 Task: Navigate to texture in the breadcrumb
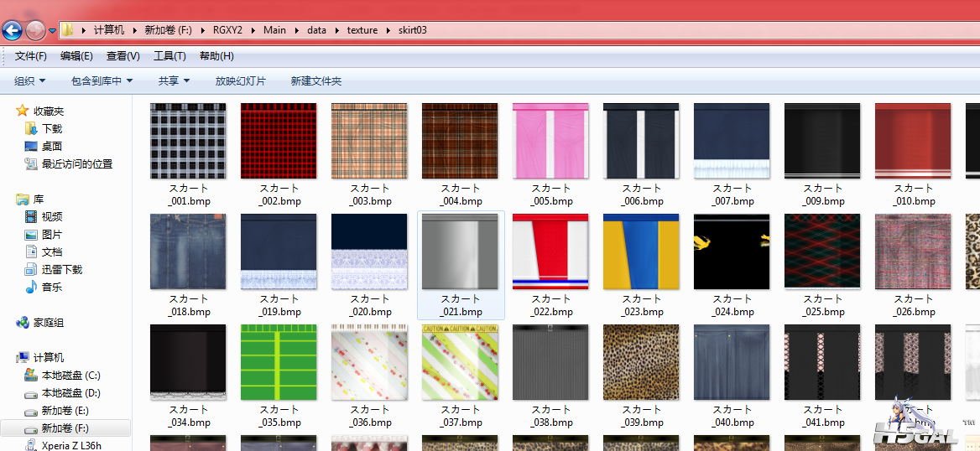tap(362, 30)
